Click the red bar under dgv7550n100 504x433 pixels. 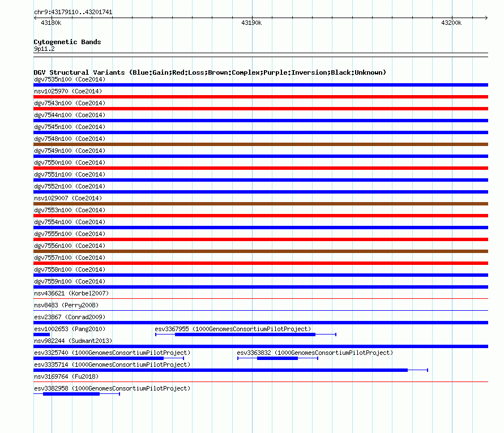pyautogui.click(x=260, y=168)
